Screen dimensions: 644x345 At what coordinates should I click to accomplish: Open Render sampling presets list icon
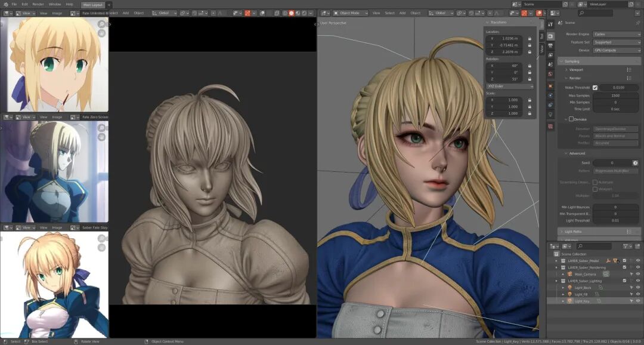[x=629, y=78]
